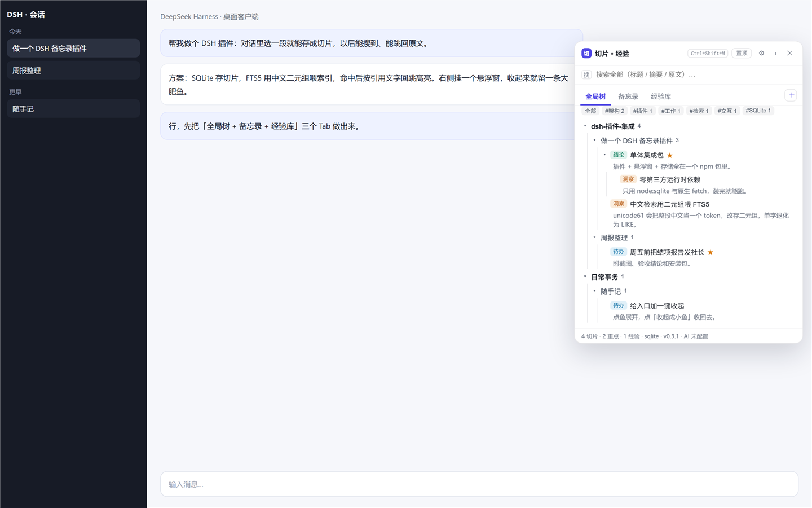Collapse the 随手记 tree node
812x508 pixels.
pos(595,291)
